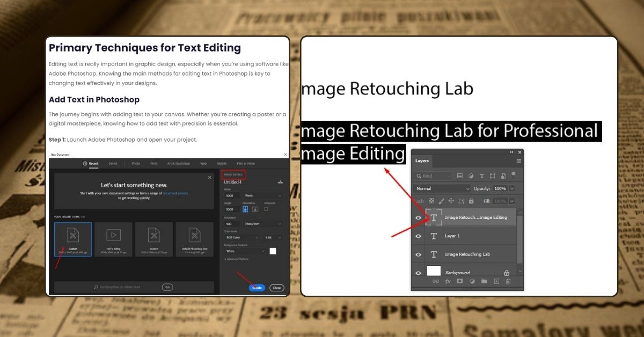644x337 pixels.
Task: Switch to the Film & Video tab
Action: pyautogui.click(x=246, y=164)
